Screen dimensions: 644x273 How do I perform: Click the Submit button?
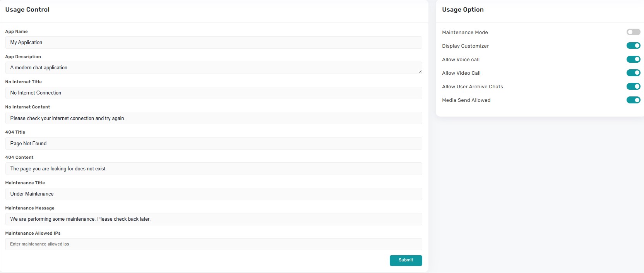coord(406,260)
